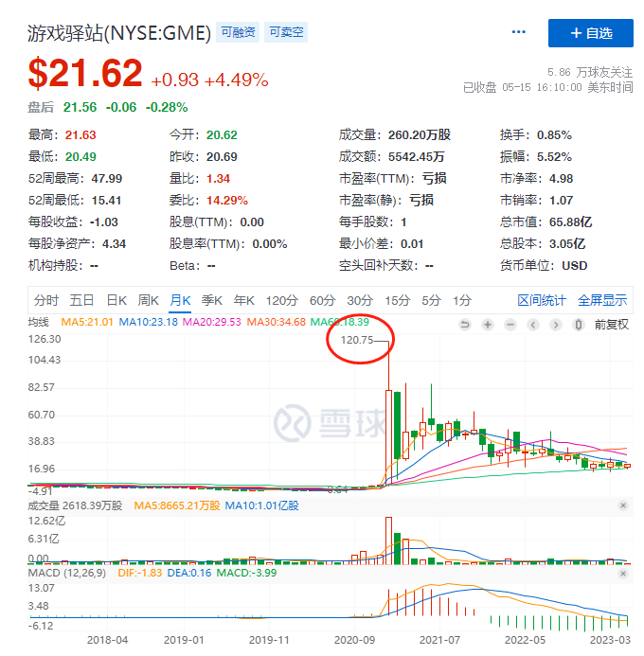Viewport: 644px width, 656px height.
Task: Switch to the 60分 chart tab
Action: [322, 300]
